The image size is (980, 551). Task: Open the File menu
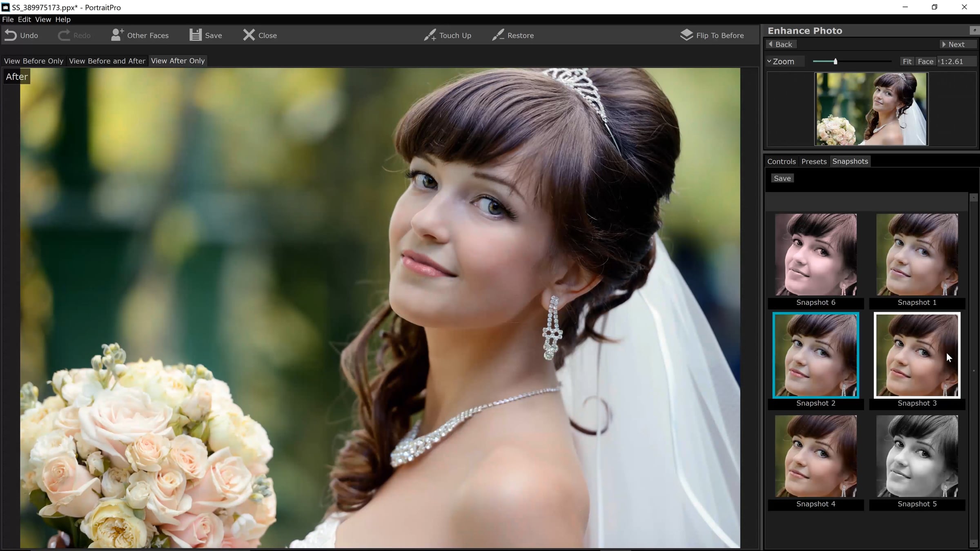pos(8,19)
